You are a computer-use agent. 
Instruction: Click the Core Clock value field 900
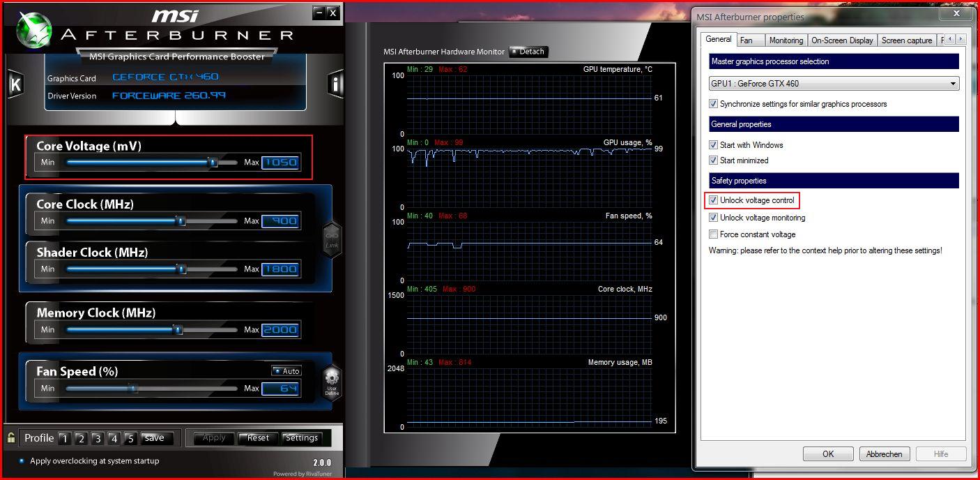click(281, 221)
